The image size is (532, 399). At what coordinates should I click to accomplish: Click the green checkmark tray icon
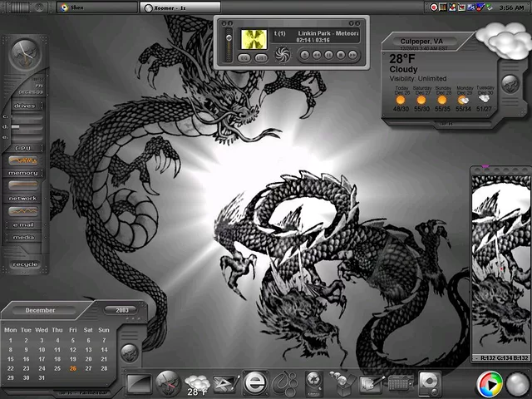click(x=489, y=7)
